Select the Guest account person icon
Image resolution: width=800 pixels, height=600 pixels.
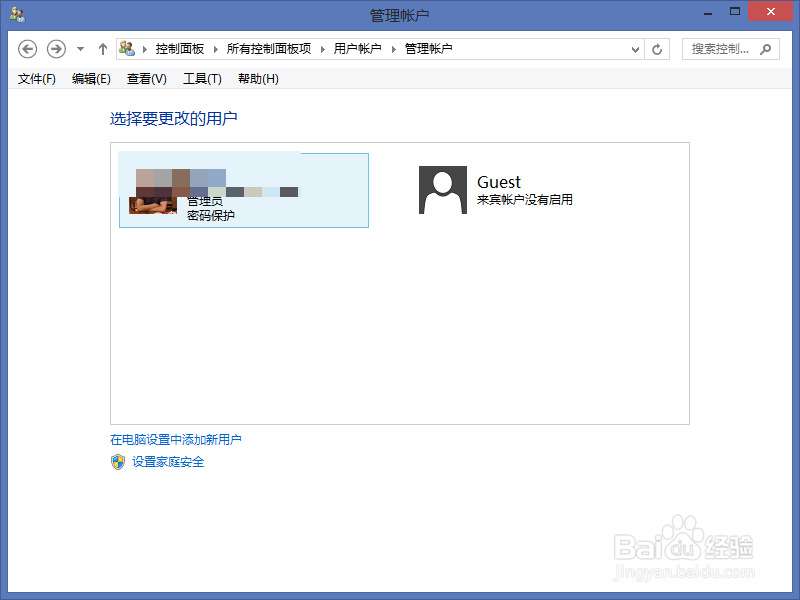pos(442,190)
